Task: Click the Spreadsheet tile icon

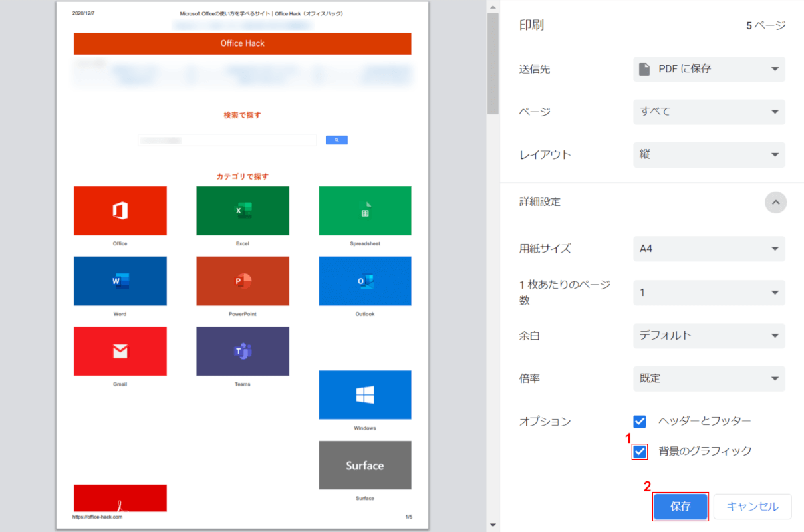Action: (365, 211)
